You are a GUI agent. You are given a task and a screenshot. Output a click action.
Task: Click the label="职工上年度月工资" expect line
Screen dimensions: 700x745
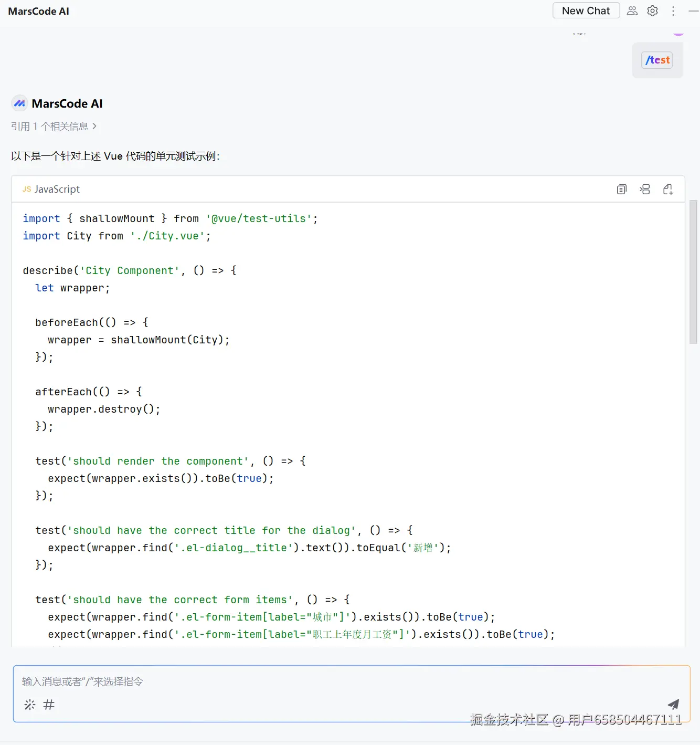(x=301, y=634)
